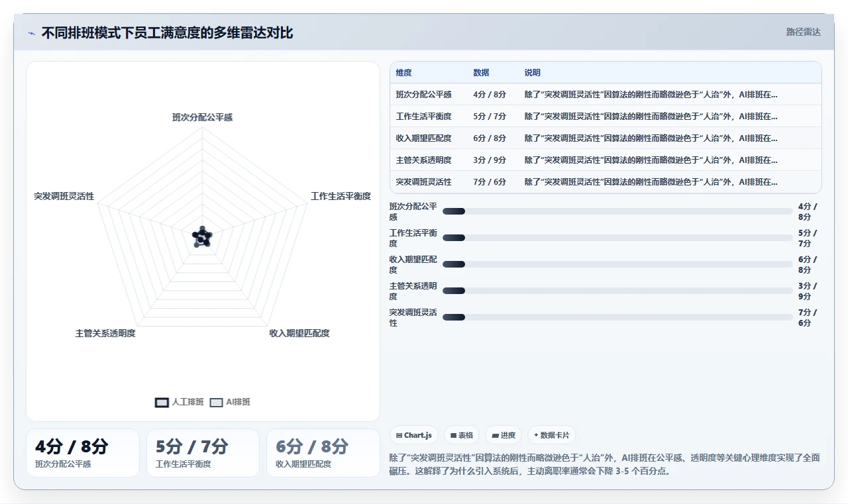
Task: Click the summary paragraph below chips
Action: 606,464
